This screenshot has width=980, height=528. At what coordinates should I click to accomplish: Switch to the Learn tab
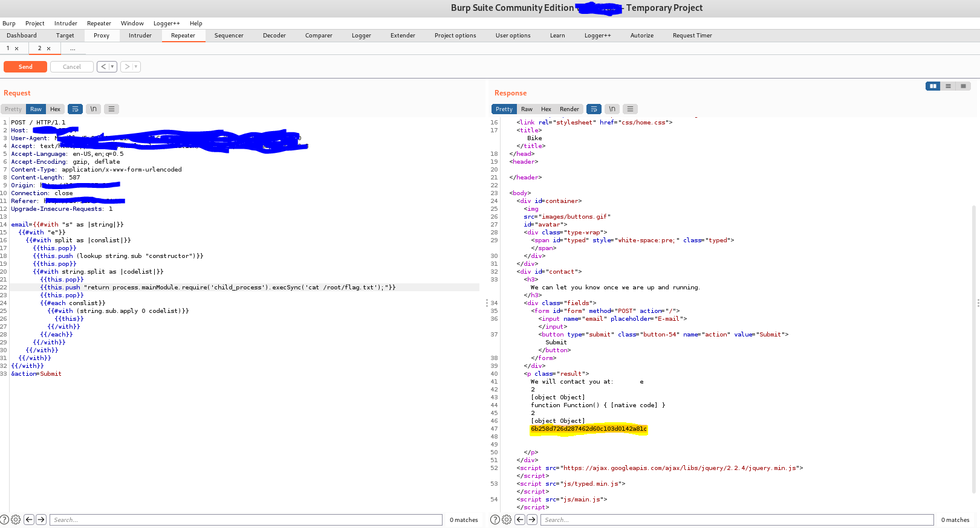557,36
